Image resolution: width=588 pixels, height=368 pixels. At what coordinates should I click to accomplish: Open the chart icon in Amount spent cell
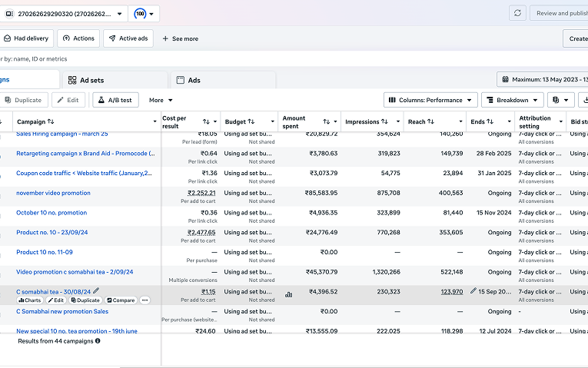click(288, 295)
